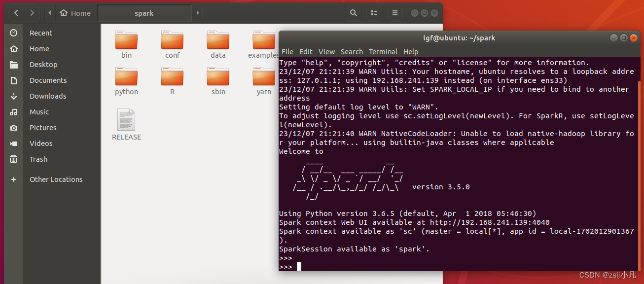Go back in the file manager

[x=16, y=13]
